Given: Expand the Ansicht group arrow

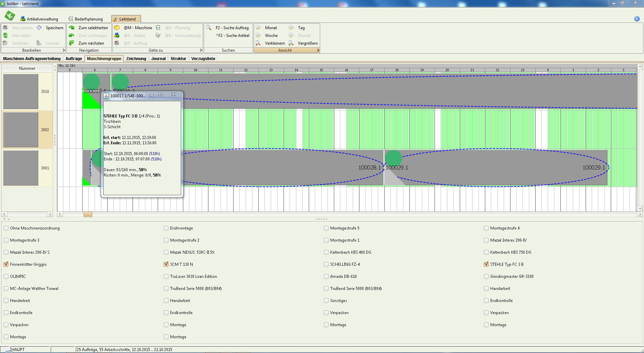Looking at the screenshot, I should point(318,50).
